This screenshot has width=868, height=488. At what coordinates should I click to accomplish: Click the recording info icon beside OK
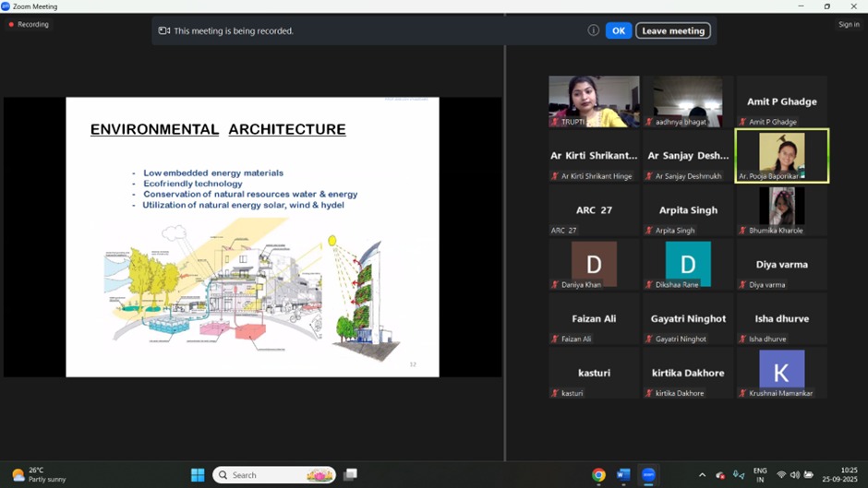pyautogui.click(x=593, y=30)
